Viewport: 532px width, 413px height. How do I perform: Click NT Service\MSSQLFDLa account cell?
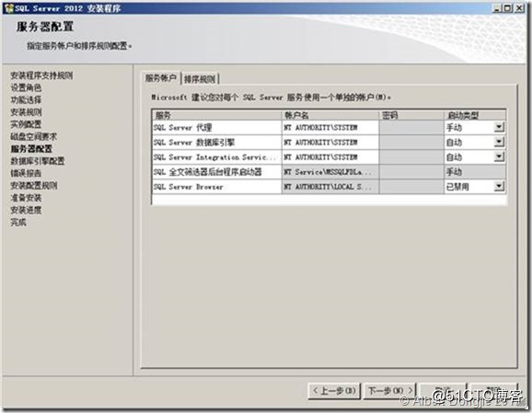pyautogui.click(x=330, y=172)
